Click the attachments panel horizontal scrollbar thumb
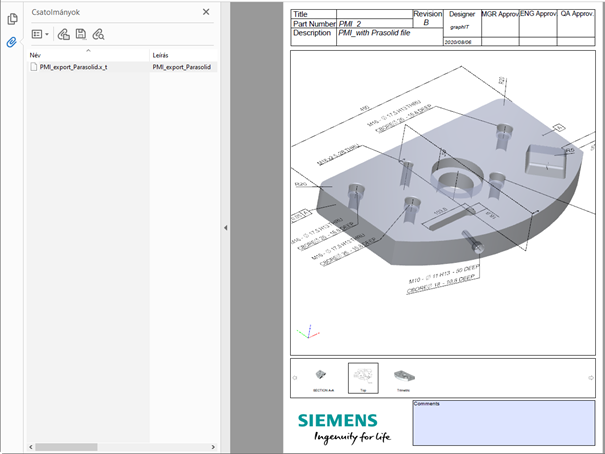The width and height of the screenshot is (605, 454). pyautogui.click(x=66, y=447)
